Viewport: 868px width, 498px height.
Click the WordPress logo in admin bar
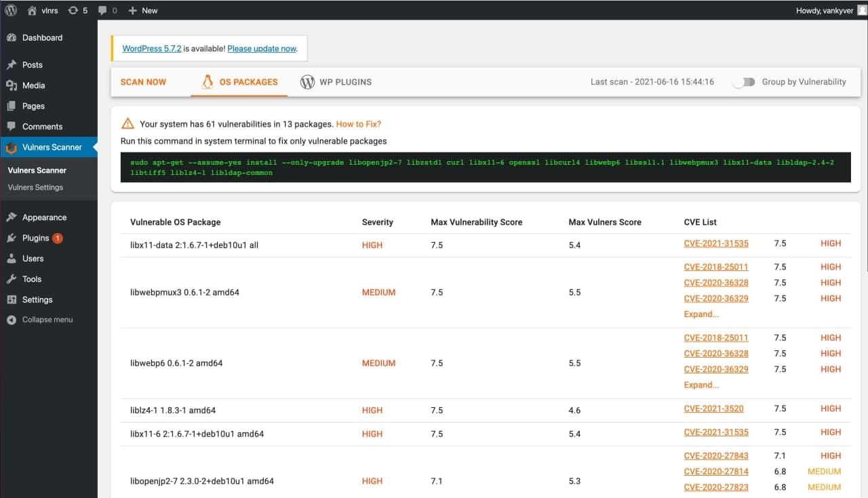coord(11,10)
